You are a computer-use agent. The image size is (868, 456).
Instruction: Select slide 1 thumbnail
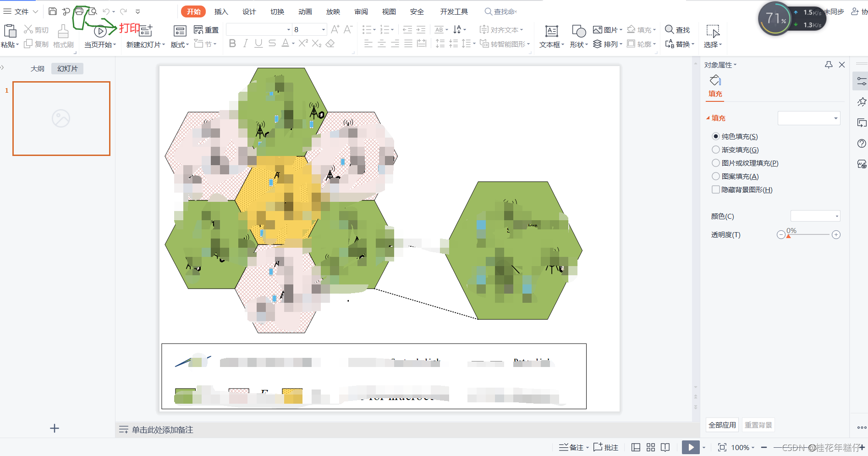coord(61,118)
